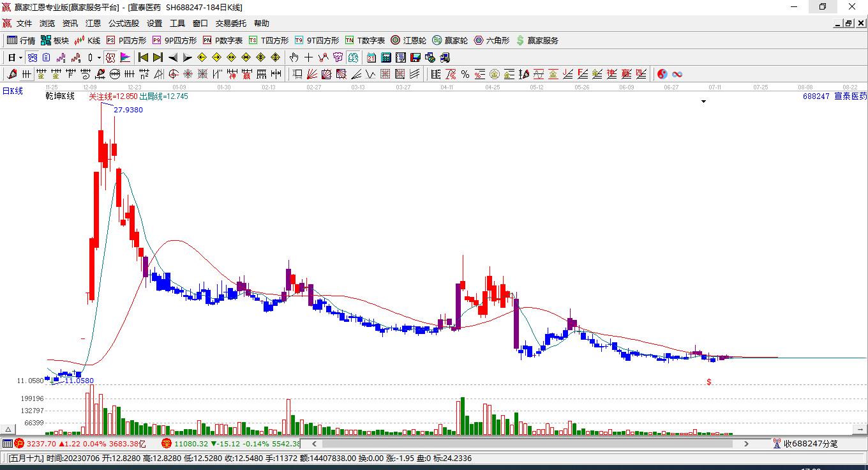The width and height of the screenshot is (868, 470).
Task: Open the P数字表 tool
Action: click(x=223, y=40)
